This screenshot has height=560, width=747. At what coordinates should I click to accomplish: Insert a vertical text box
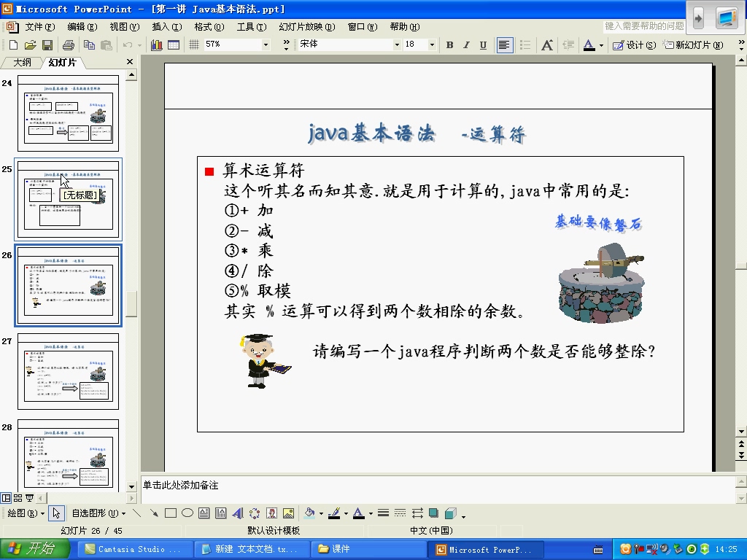pos(220,513)
